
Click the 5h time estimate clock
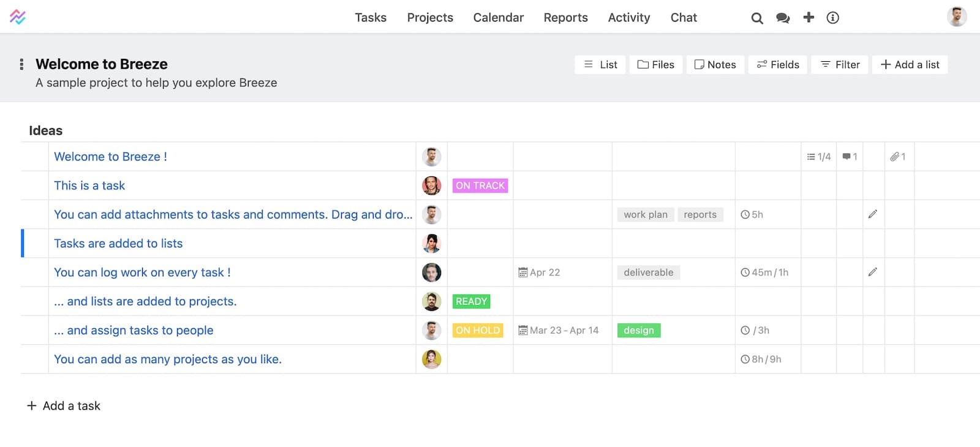[752, 215]
